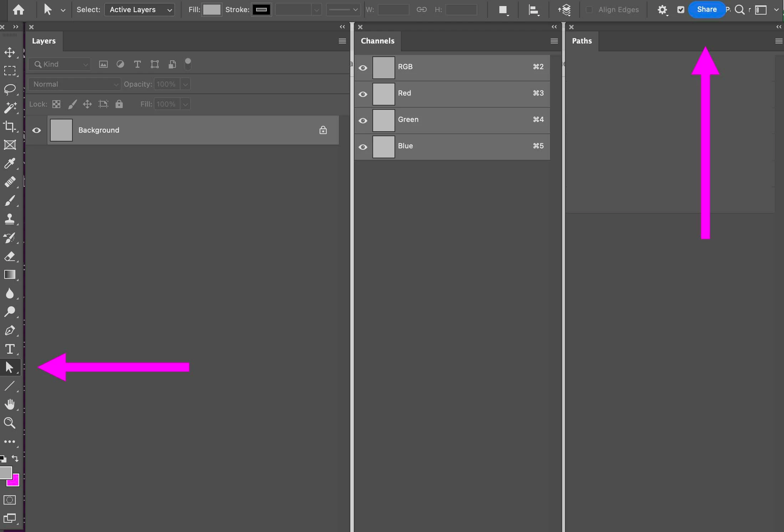Select the Pen tool
Viewport: 784px width, 532px height.
(10, 330)
